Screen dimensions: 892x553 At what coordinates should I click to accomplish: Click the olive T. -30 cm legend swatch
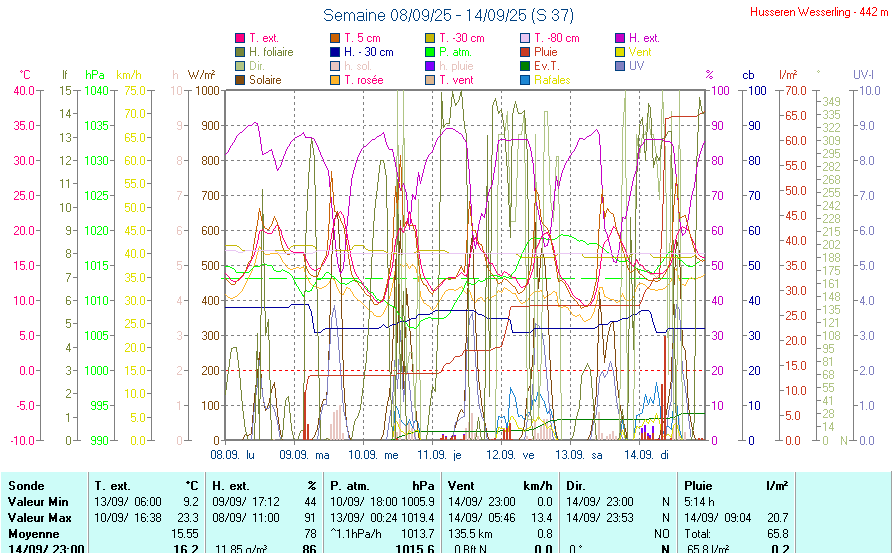pos(430,38)
